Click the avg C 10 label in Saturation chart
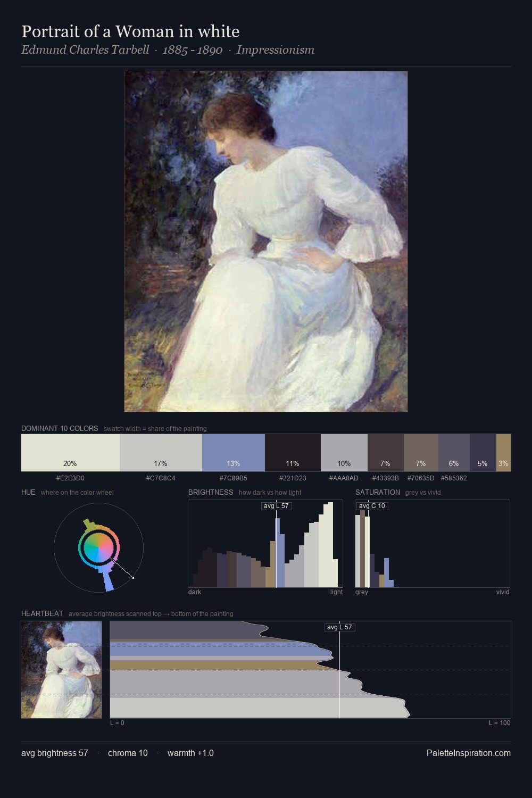This screenshot has width=532, height=798. click(x=372, y=506)
